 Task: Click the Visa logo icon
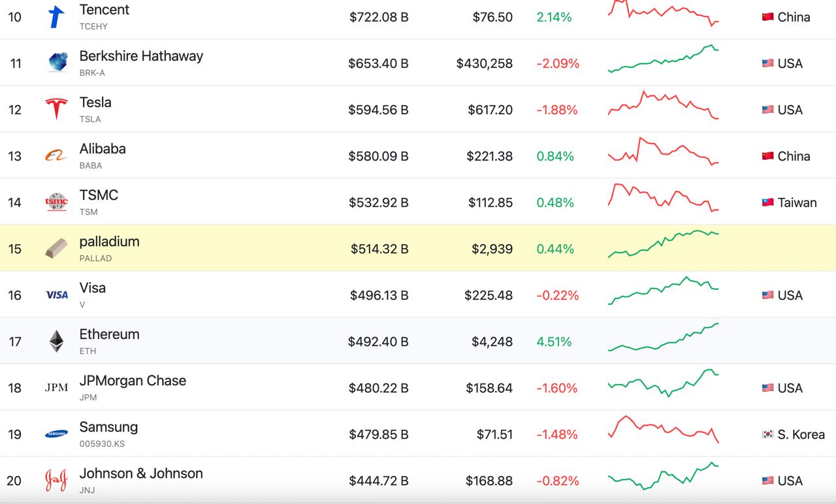tap(57, 295)
